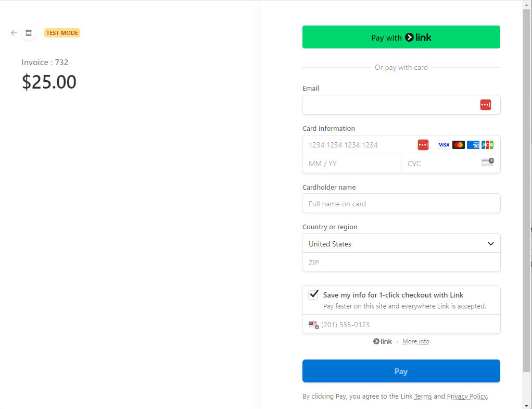Focus the Cardholder name field

[x=401, y=204]
